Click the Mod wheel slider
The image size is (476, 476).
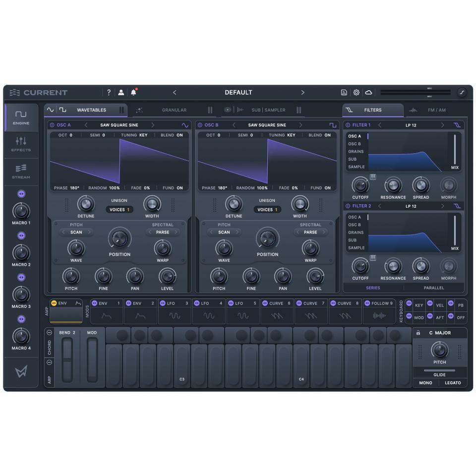(x=92, y=359)
